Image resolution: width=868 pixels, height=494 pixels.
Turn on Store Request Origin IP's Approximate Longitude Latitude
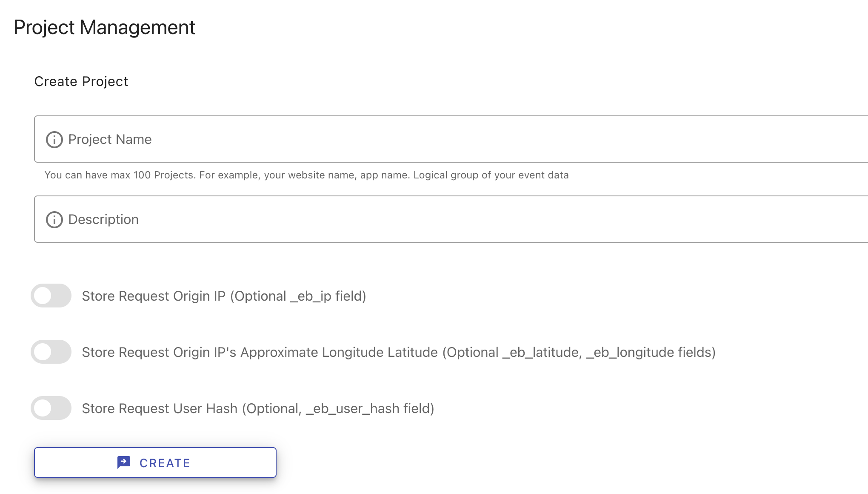pos(51,352)
